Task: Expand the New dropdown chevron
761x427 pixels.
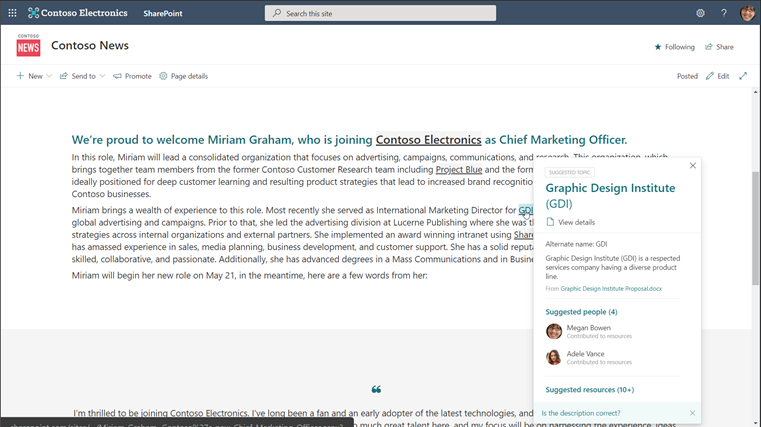Action: [49, 76]
